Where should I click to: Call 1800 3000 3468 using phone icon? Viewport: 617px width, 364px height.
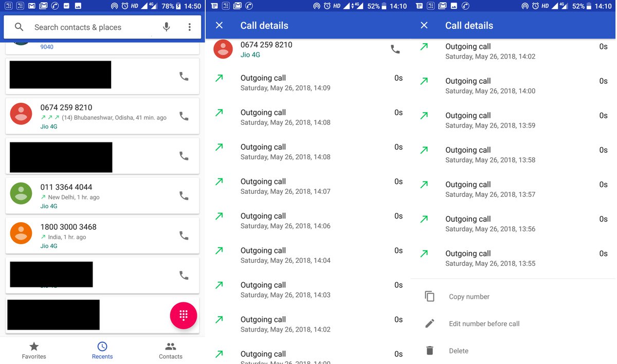184,235
